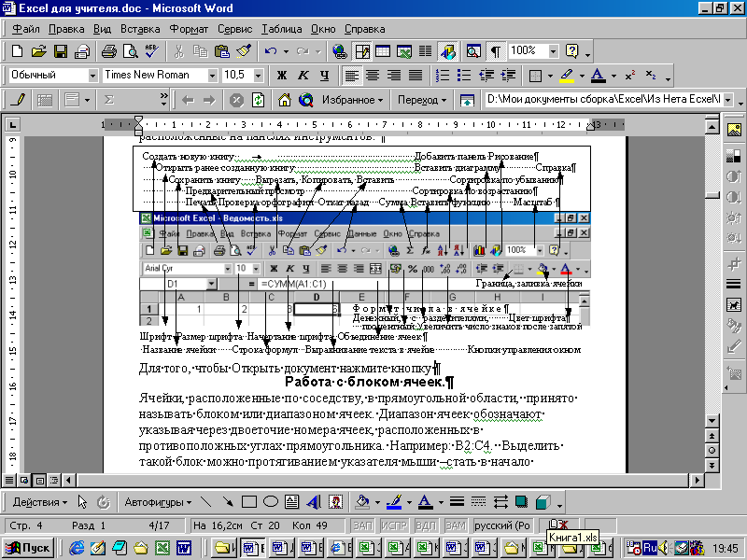747x560 pixels.
Task: Open the 100% zoom dropdown
Action: (553, 51)
